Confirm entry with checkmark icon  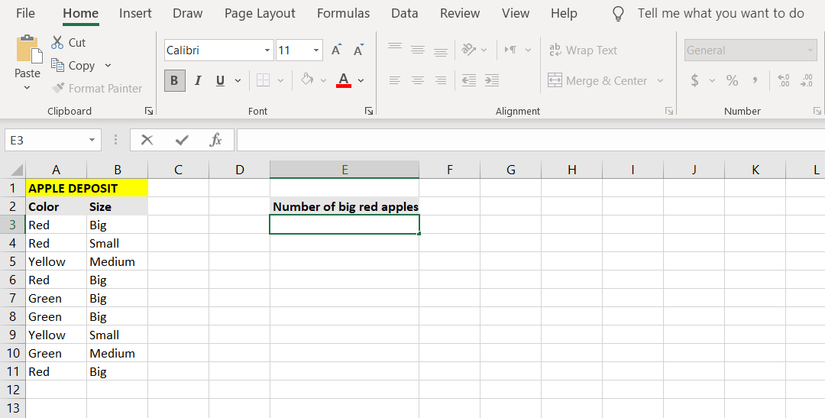tap(182, 140)
